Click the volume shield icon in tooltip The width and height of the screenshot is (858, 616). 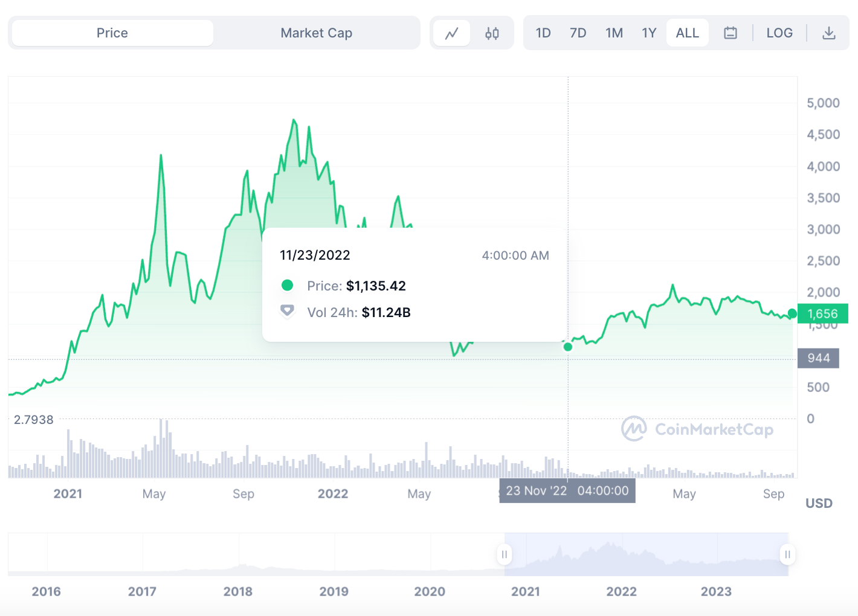[x=287, y=311]
